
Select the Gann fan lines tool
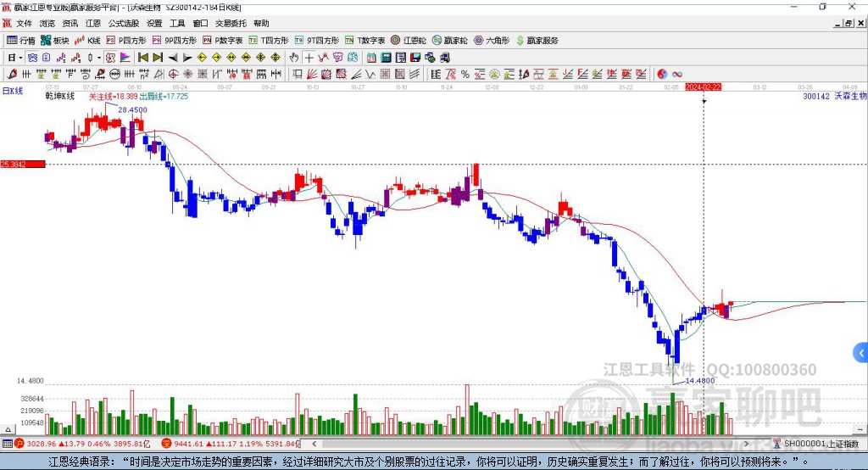pos(312,74)
